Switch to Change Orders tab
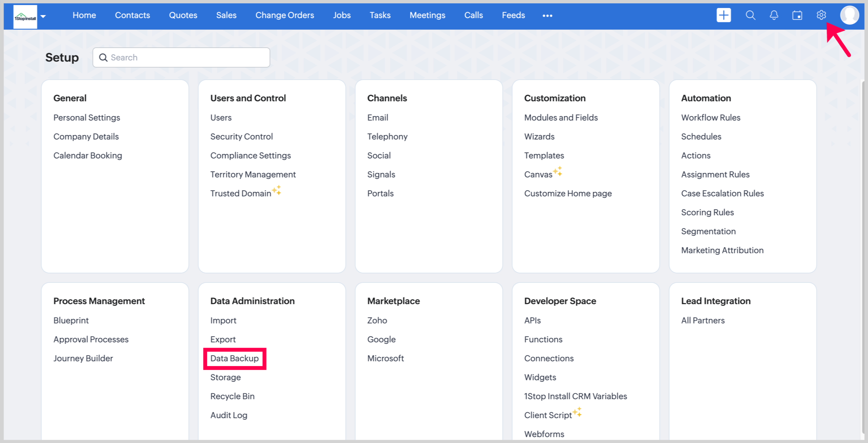This screenshot has height=443, width=868. [x=284, y=15]
